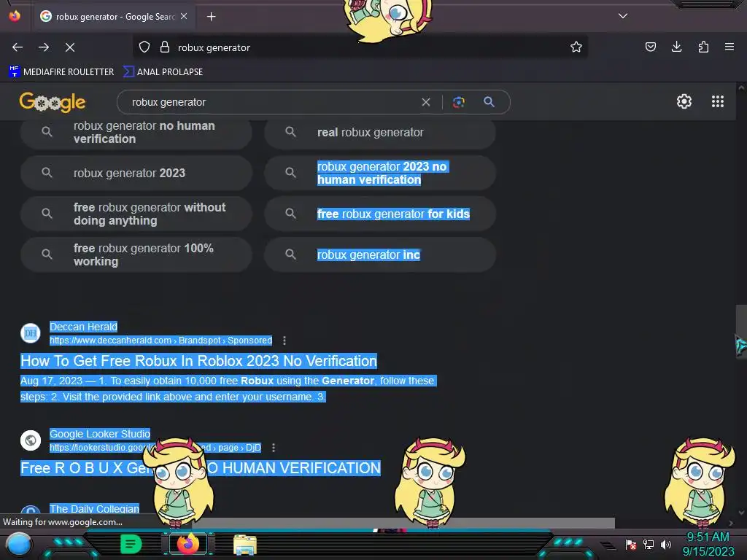The width and height of the screenshot is (747, 560).
Task: Select suggestion free robux generator without doing anything
Action: tap(136, 214)
